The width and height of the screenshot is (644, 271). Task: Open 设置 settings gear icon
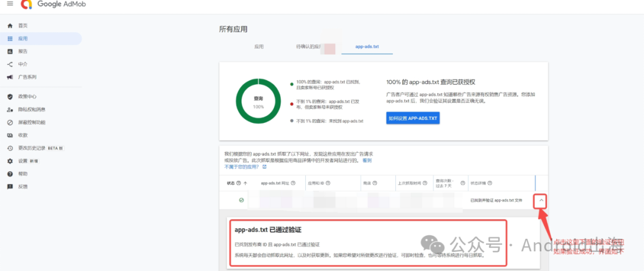[x=10, y=161]
